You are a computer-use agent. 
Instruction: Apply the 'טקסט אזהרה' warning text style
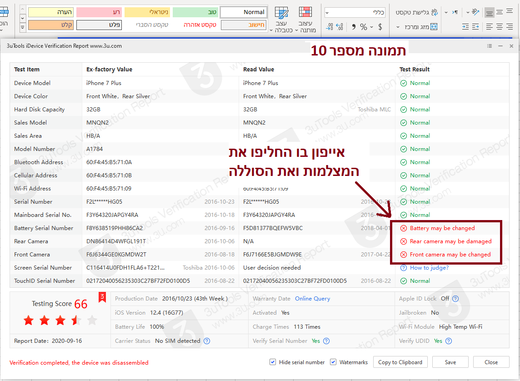[x=200, y=25]
